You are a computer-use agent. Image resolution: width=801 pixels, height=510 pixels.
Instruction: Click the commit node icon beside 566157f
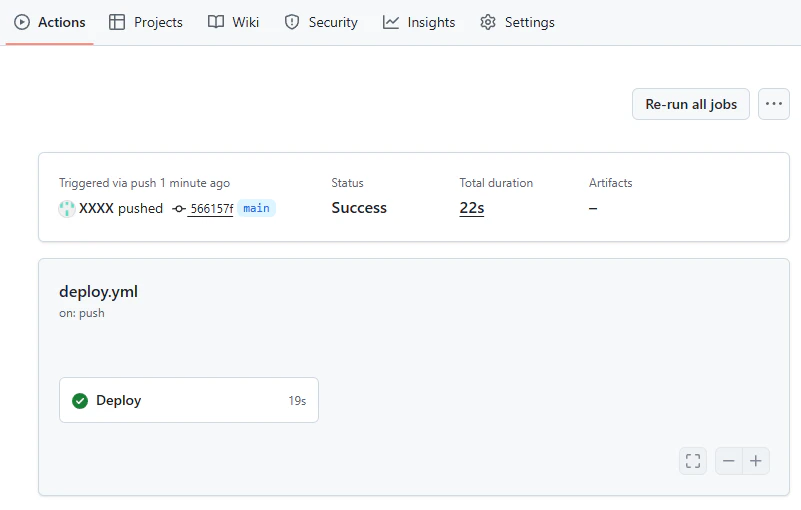click(178, 208)
